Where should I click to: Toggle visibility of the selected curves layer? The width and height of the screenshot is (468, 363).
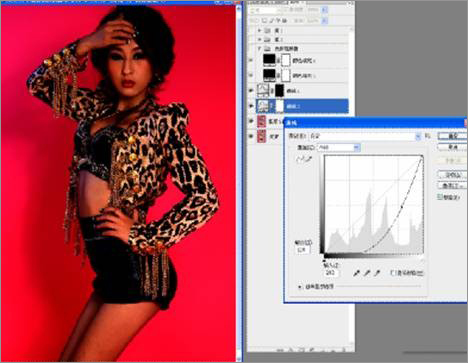[251, 106]
